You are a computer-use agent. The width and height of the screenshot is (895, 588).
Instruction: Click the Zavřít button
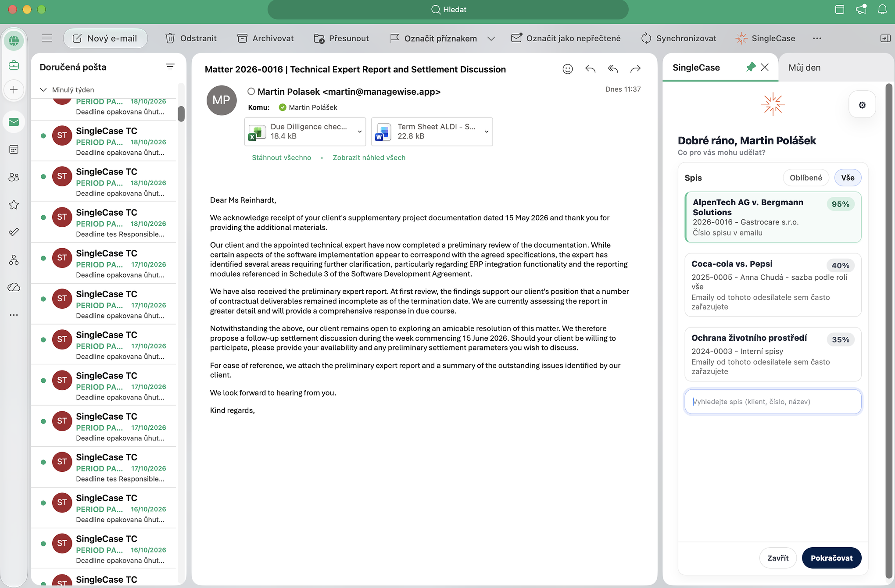pos(778,558)
